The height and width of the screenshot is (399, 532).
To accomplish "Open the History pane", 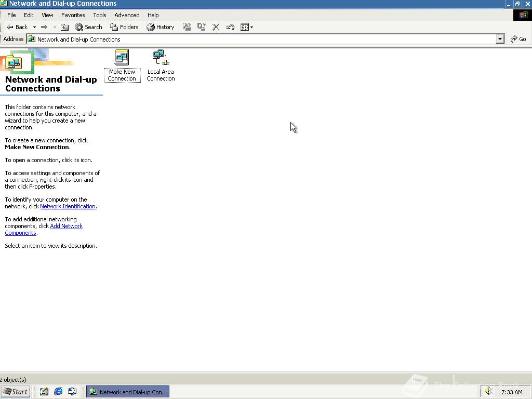I will click(x=160, y=27).
